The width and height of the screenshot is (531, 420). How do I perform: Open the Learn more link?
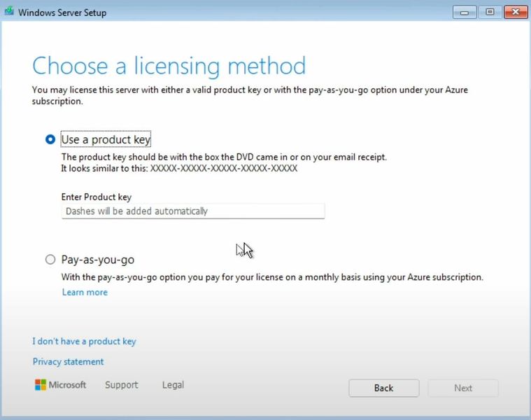(x=85, y=292)
